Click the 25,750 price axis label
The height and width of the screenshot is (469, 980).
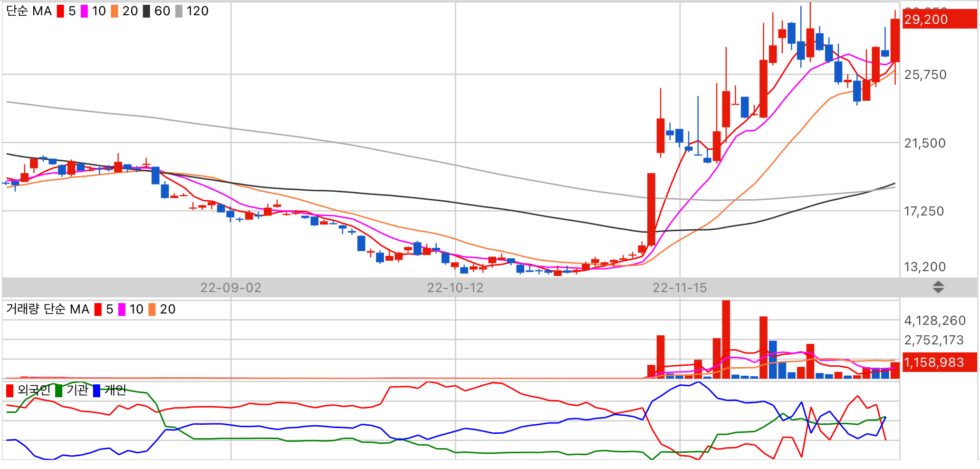925,75
